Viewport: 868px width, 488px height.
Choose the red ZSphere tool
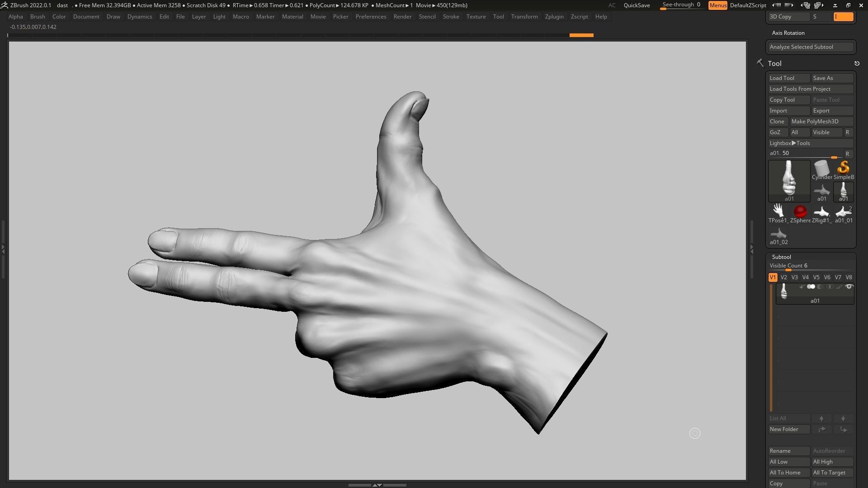click(x=800, y=214)
